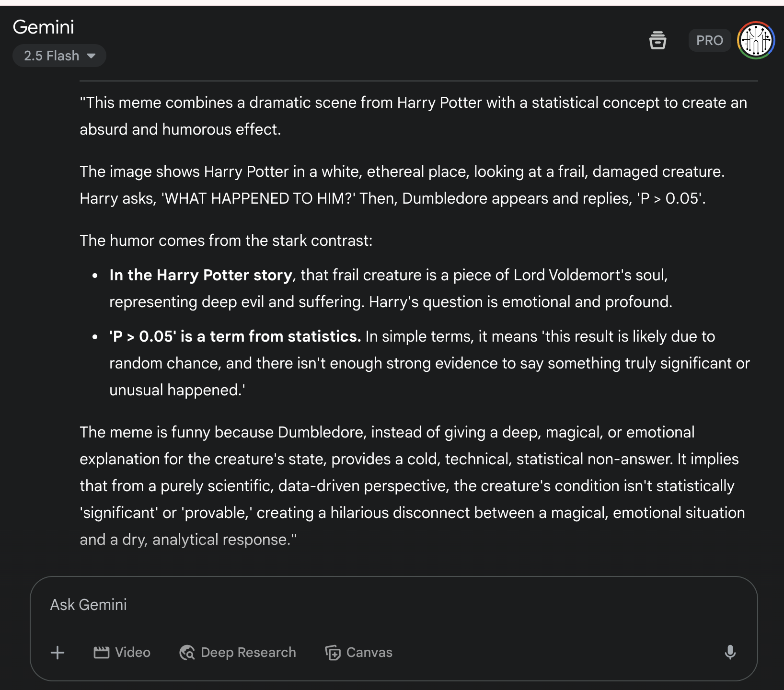Click the plus icon to add files
The image size is (784, 690).
(58, 653)
